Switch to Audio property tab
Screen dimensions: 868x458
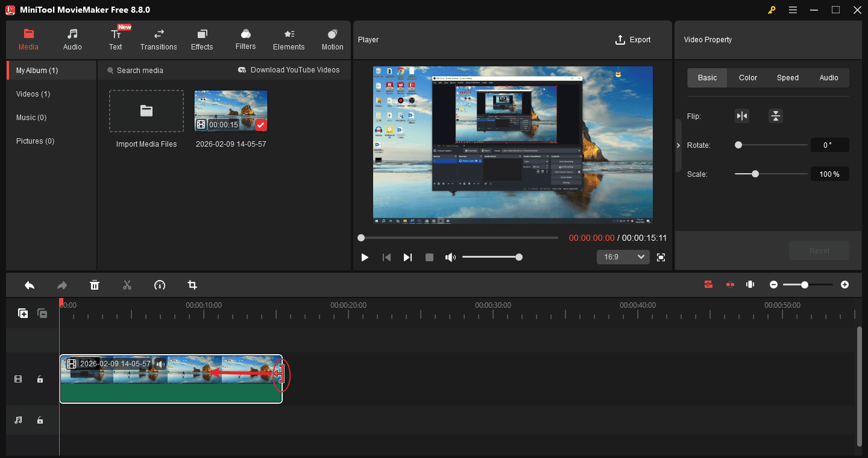pos(828,78)
